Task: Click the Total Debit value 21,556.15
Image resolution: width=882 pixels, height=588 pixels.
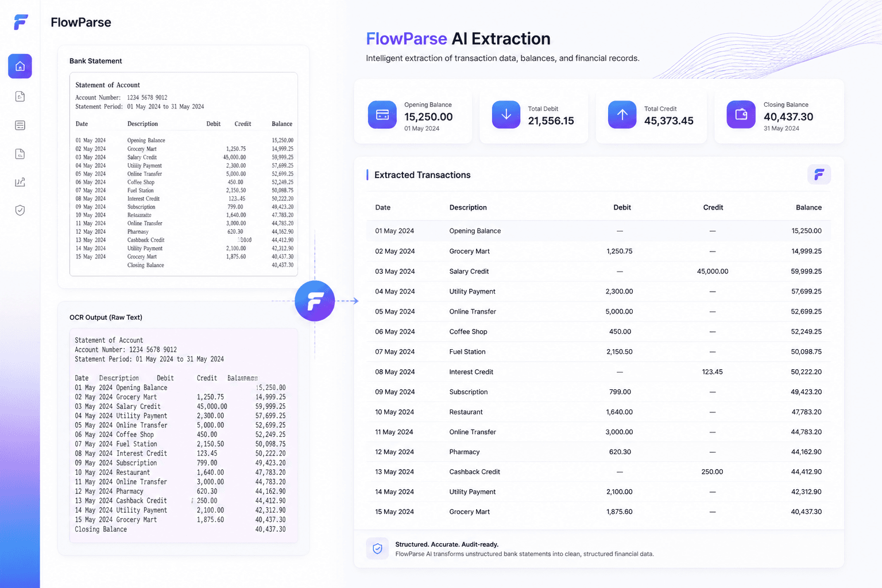Action: pos(551,121)
